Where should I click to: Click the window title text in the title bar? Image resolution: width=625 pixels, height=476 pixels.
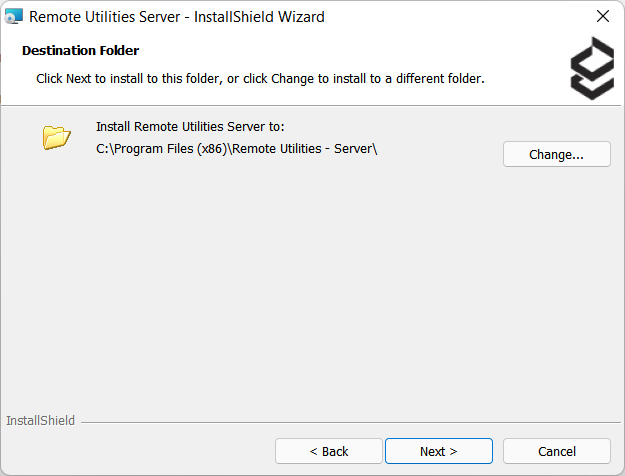(x=177, y=17)
